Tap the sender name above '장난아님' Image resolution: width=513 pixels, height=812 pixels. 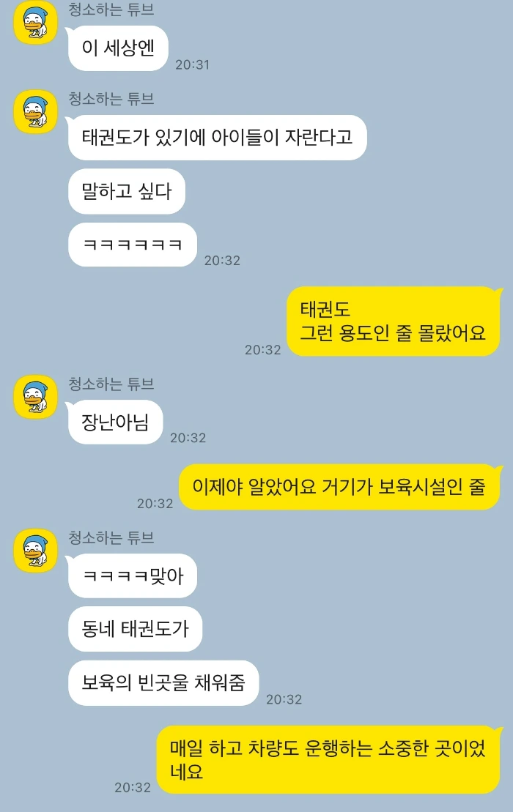coord(111,384)
